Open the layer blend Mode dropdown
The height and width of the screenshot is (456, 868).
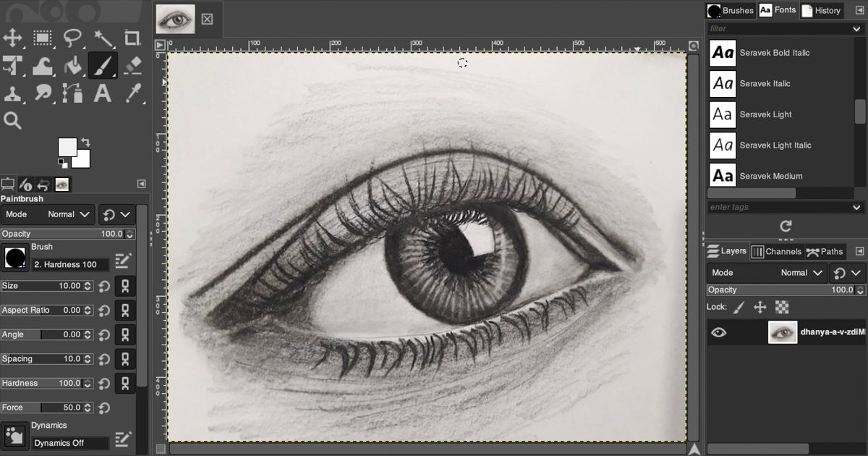801,273
